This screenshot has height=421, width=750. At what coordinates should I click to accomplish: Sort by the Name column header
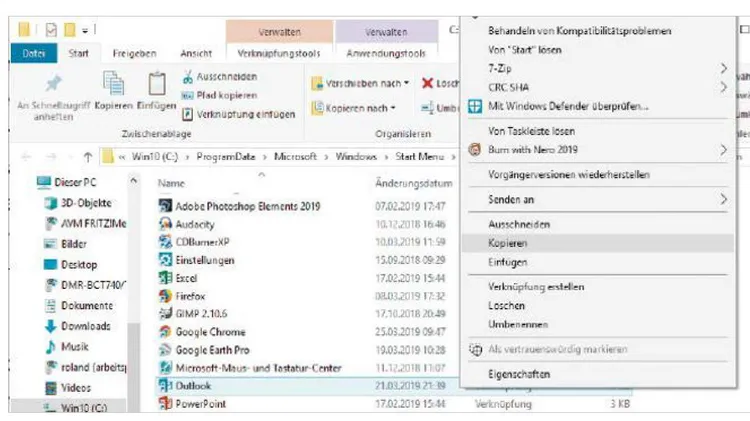171,183
